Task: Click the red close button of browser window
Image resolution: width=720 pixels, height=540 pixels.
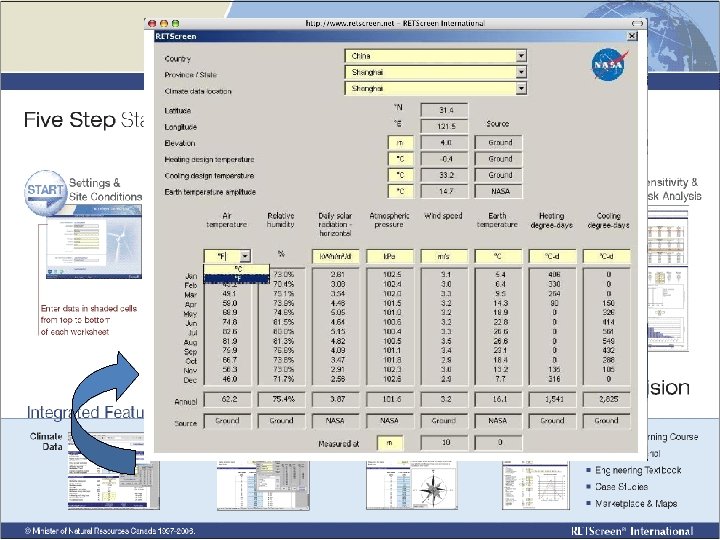Action: tap(152, 23)
